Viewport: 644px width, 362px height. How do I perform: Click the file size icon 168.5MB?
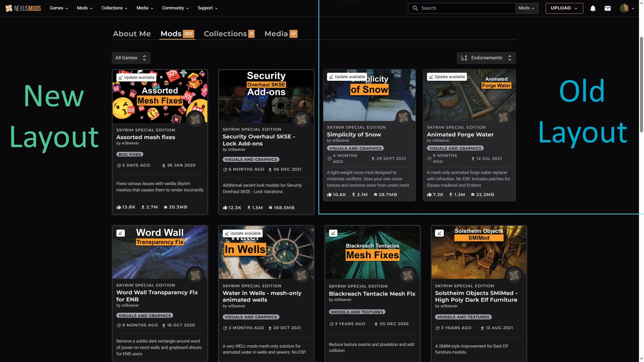coord(270,207)
